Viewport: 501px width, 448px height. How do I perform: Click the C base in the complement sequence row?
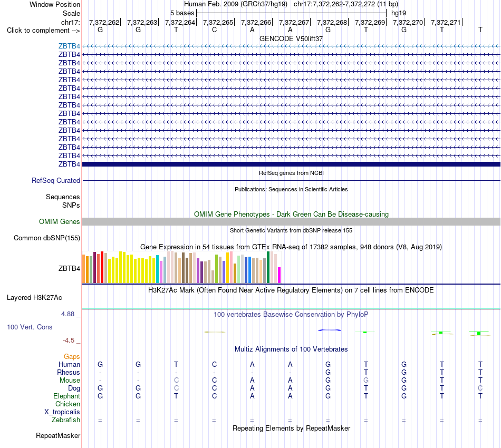pyautogui.click(x=214, y=30)
